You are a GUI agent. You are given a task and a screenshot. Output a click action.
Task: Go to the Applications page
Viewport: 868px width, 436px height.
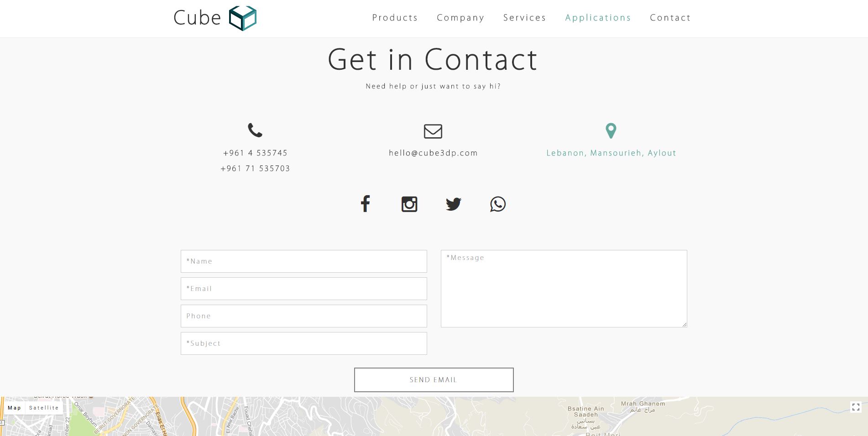coord(598,18)
